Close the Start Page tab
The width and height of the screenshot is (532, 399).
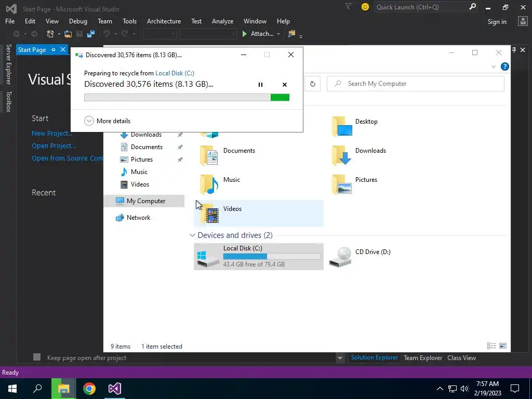(x=63, y=49)
